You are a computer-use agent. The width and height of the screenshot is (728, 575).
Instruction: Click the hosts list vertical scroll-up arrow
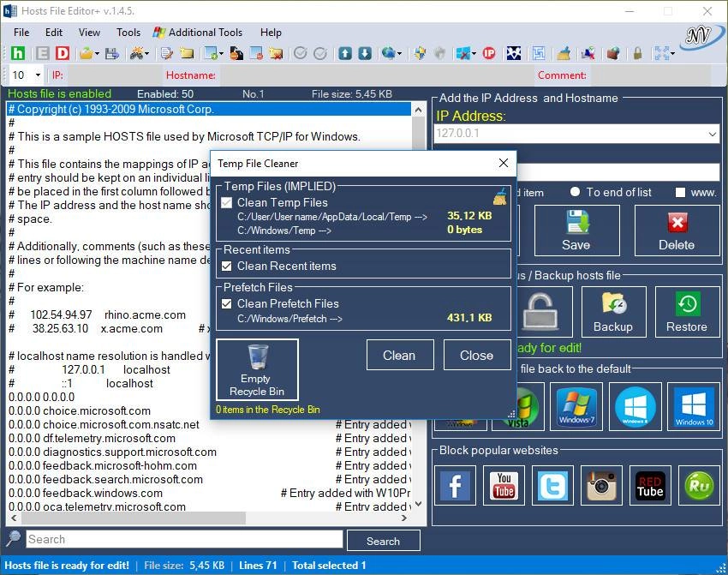click(418, 110)
